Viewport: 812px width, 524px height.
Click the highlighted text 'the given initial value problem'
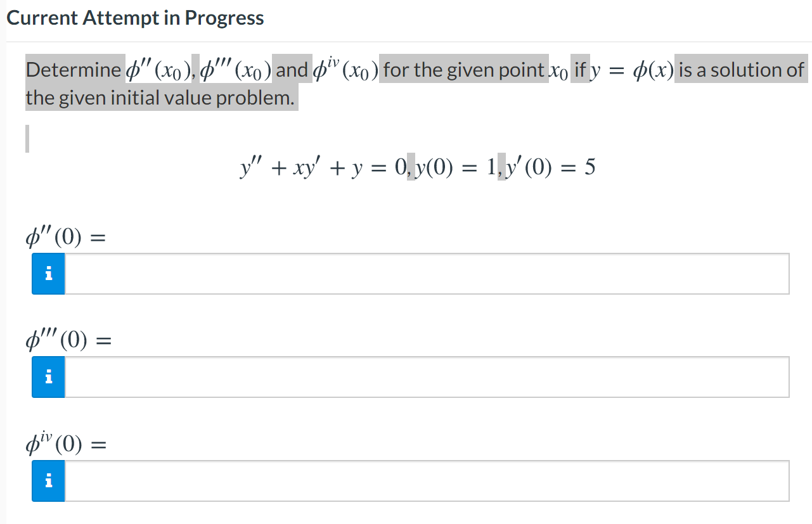pos(161,98)
